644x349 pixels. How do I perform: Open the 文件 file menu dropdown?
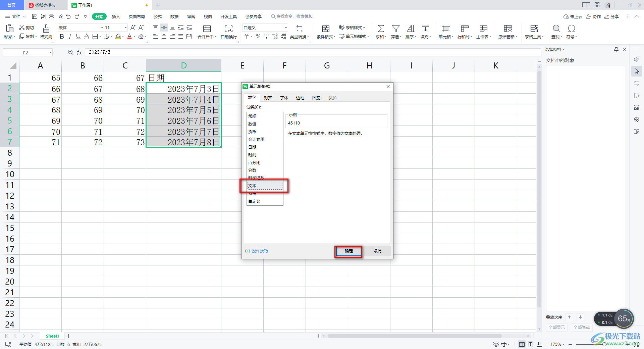pos(16,16)
